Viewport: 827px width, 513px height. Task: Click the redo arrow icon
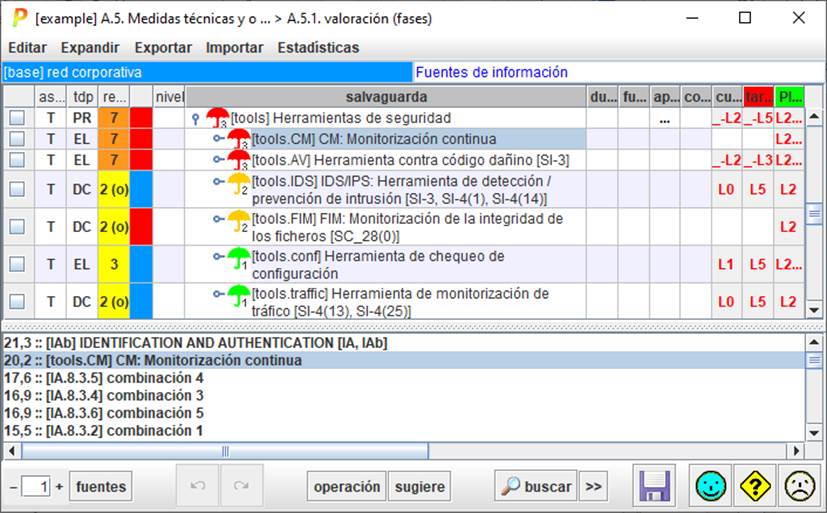(241, 487)
